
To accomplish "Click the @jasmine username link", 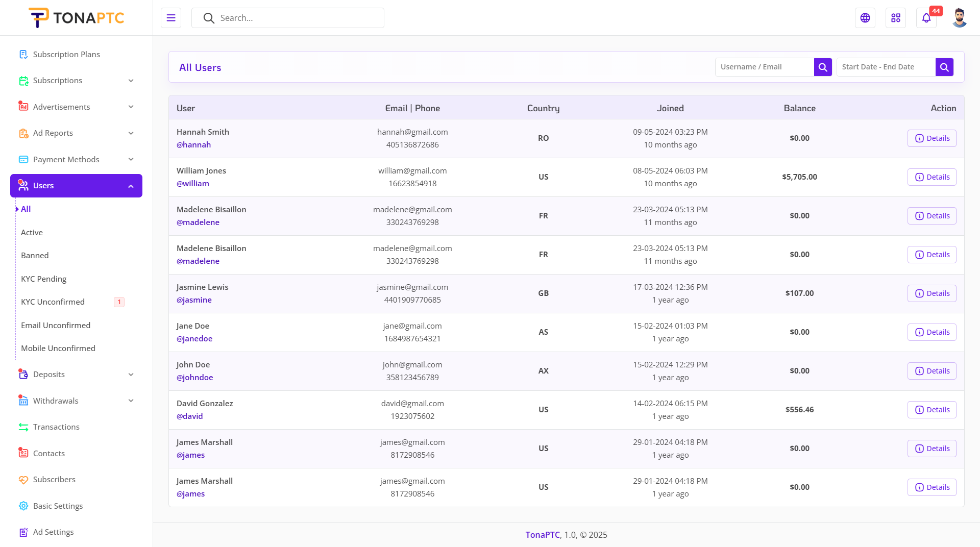I will [194, 300].
